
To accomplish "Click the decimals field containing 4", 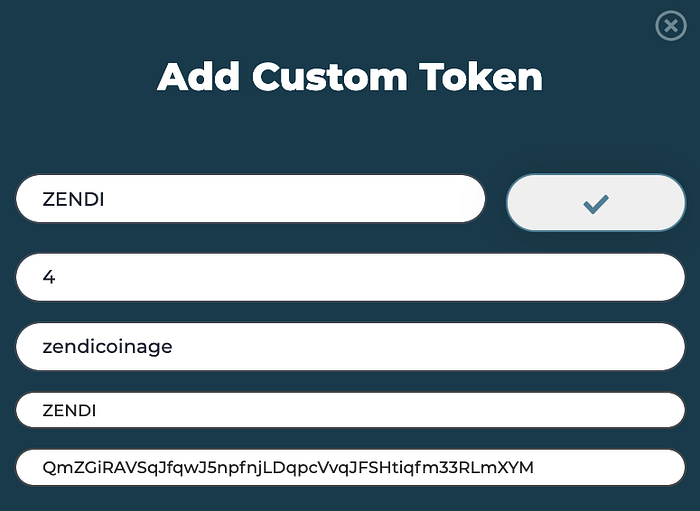I will click(350, 277).
